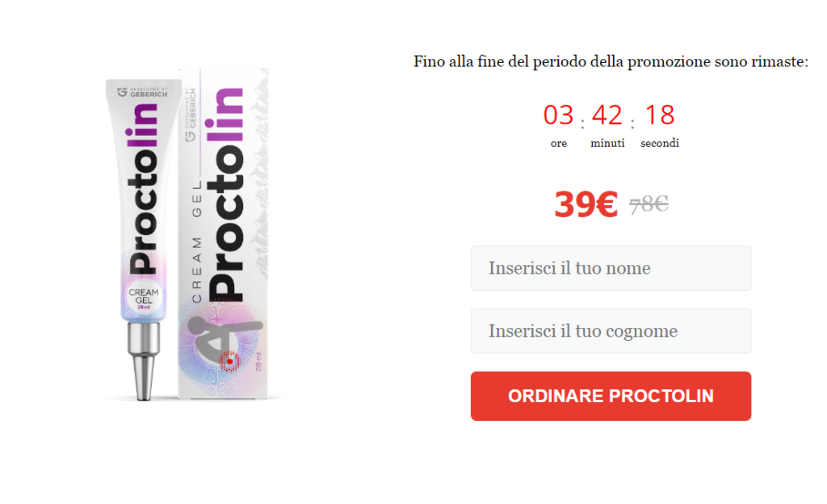Screen dimensions: 827x504
Task: Click the CREAM GEL circle on tube
Action: [144, 298]
